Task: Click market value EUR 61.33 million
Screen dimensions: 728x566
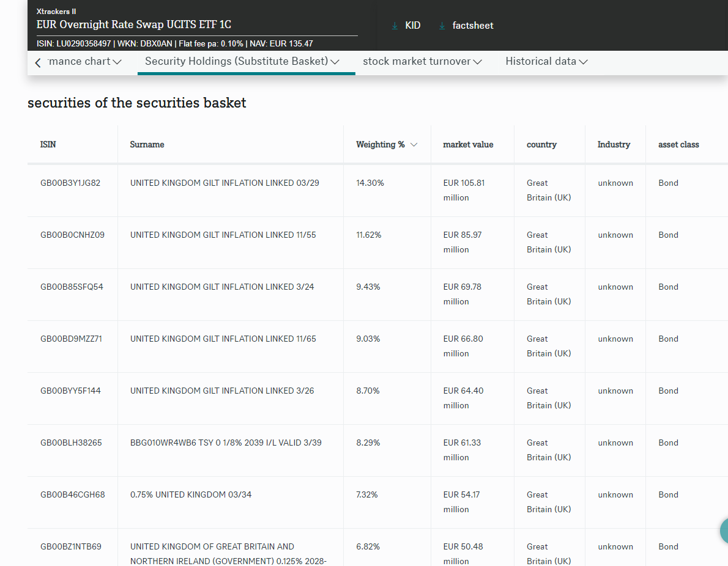Action: click(x=462, y=450)
